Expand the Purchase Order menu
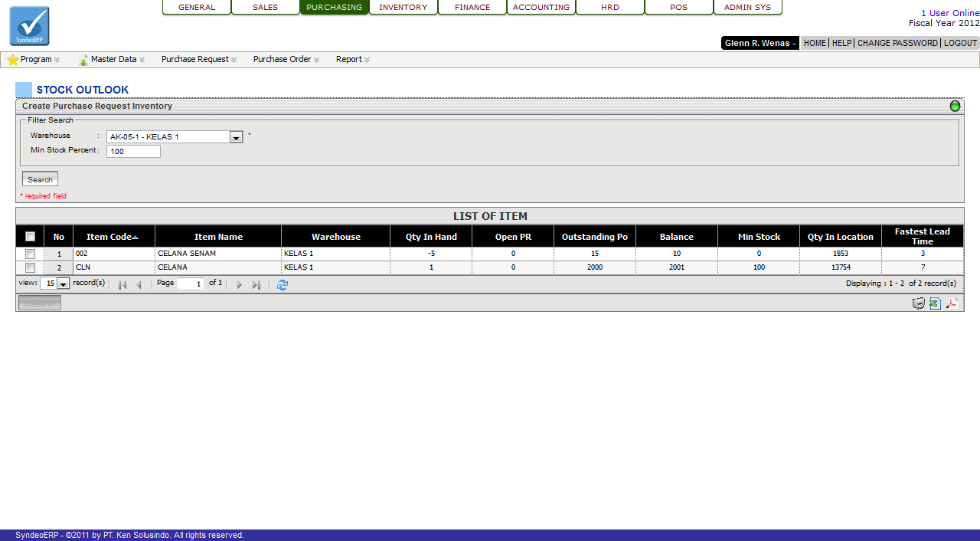 click(x=286, y=59)
